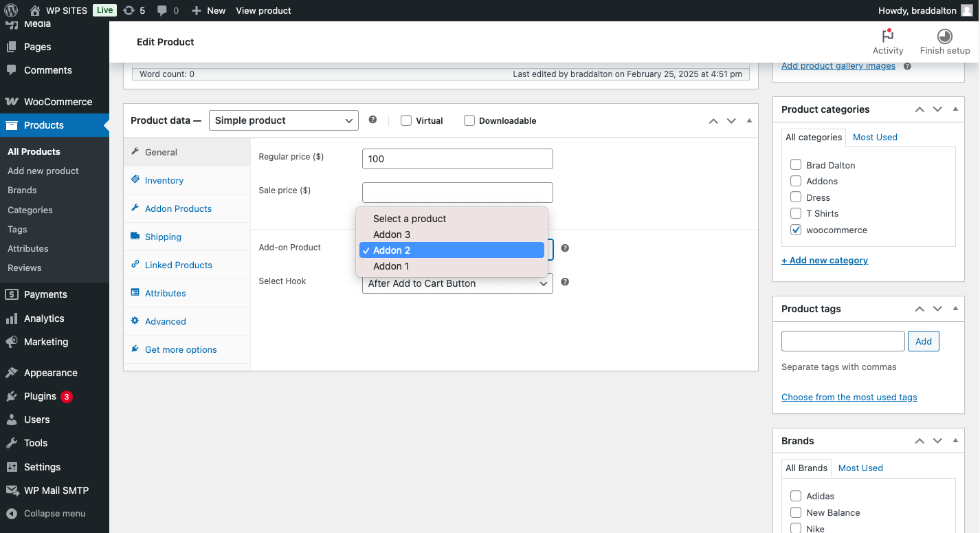Click the Finish setup progress icon
The height and width of the screenshot is (533, 980).
[944, 36]
